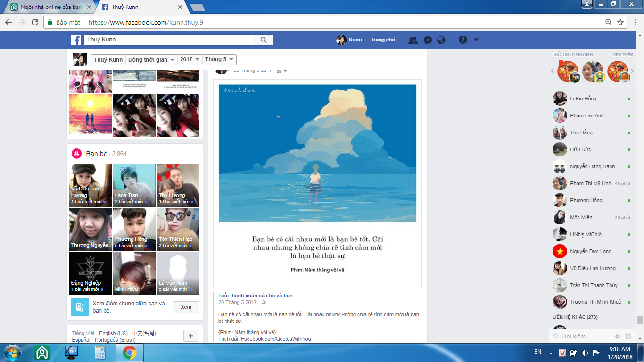644x362 pixels.
Task: Click the Facebook logo icon
Action: (x=75, y=40)
